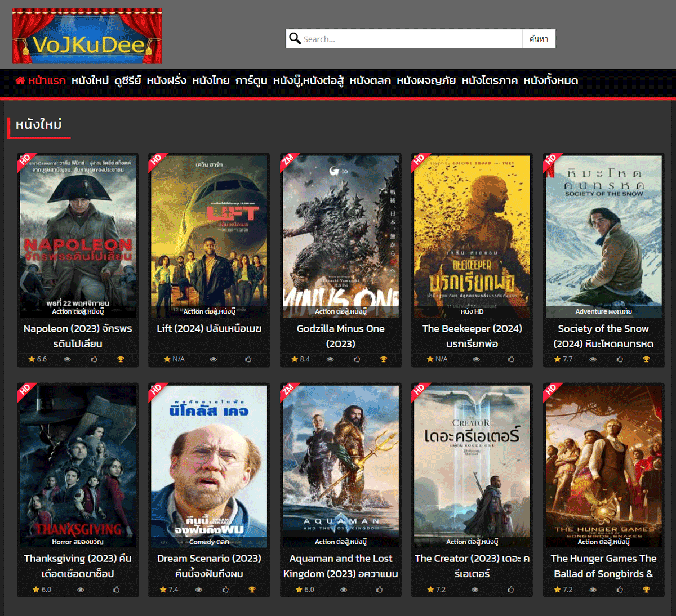Image resolution: width=676 pixels, height=616 pixels.
Task: Click the Aquaman poster thumbnail
Action: 341,466
